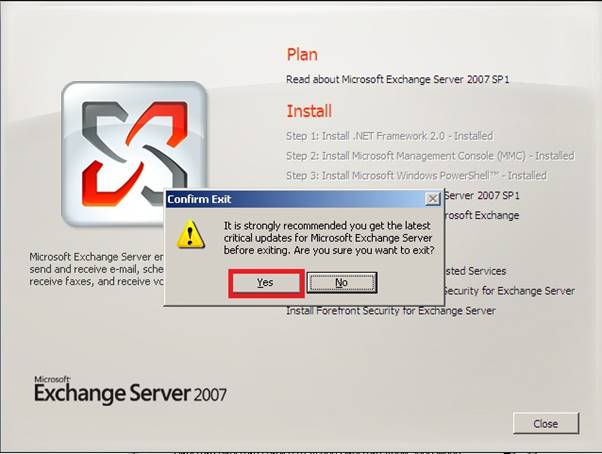Confirm exit by clicking Yes
This screenshot has width=602, height=454.
(x=266, y=283)
